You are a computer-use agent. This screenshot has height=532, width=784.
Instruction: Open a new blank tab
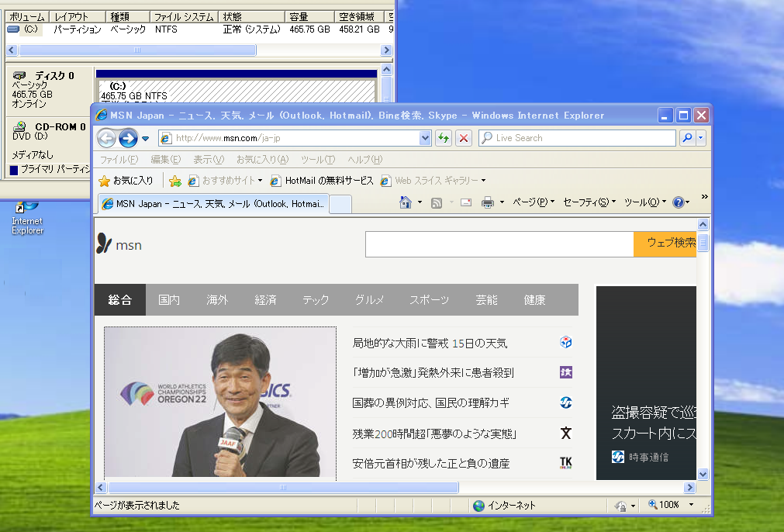340,205
